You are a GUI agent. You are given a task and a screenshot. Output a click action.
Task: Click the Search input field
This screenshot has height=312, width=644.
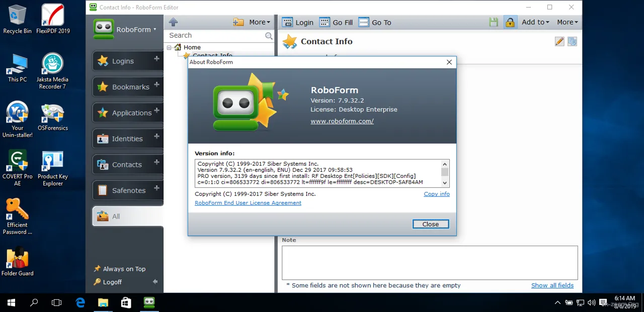(x=215, y=35)
